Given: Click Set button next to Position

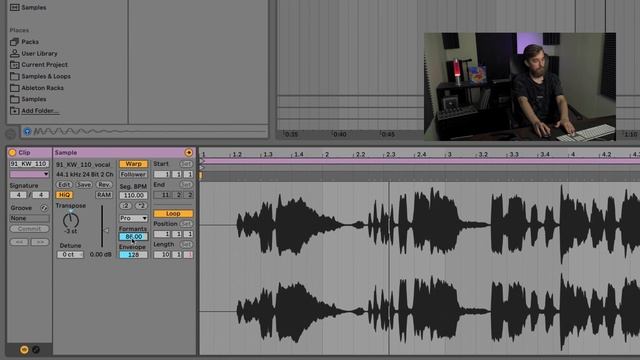Looking at the screenshot, I should 186,224.
